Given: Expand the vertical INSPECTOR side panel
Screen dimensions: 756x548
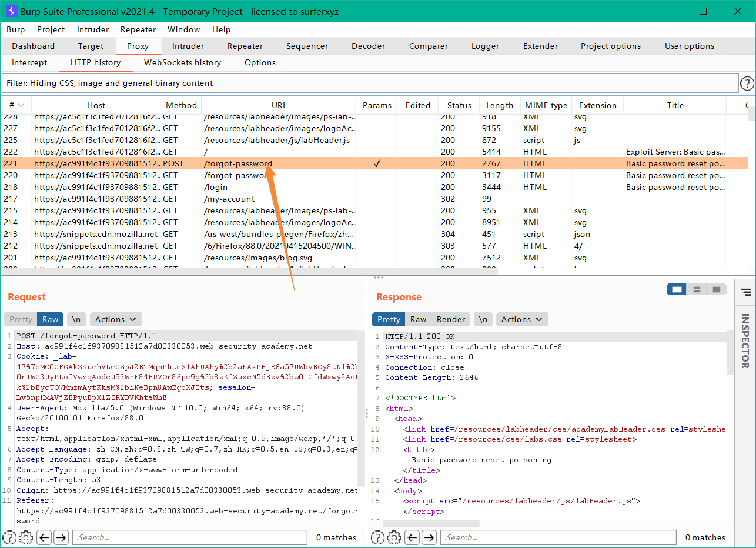Looking at the screenshot, I should coord(745,341).
